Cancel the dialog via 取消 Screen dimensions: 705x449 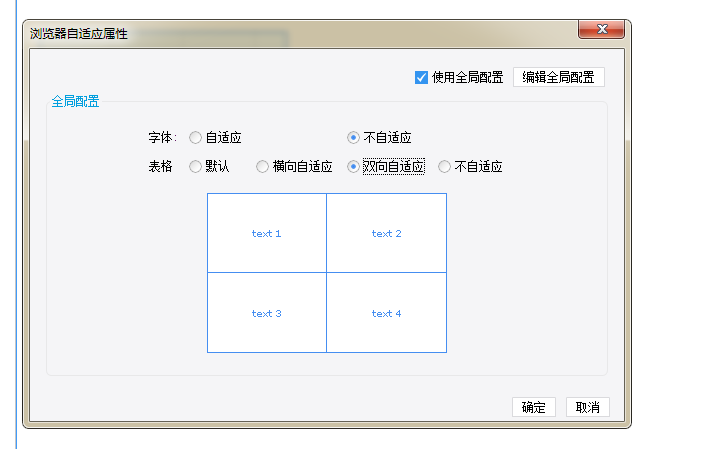coord(588,407)
